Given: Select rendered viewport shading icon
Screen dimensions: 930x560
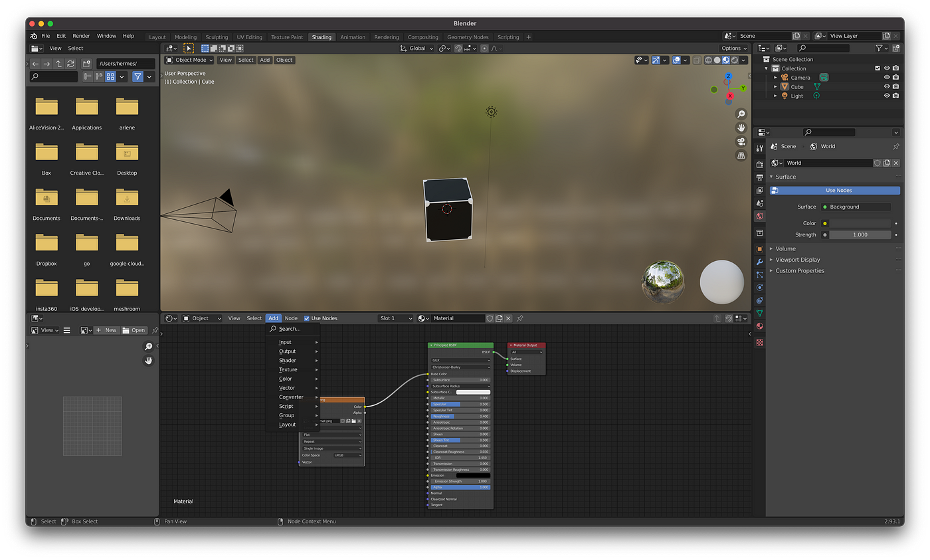Looking at the screenshot, I should click(x=735, y=60).
